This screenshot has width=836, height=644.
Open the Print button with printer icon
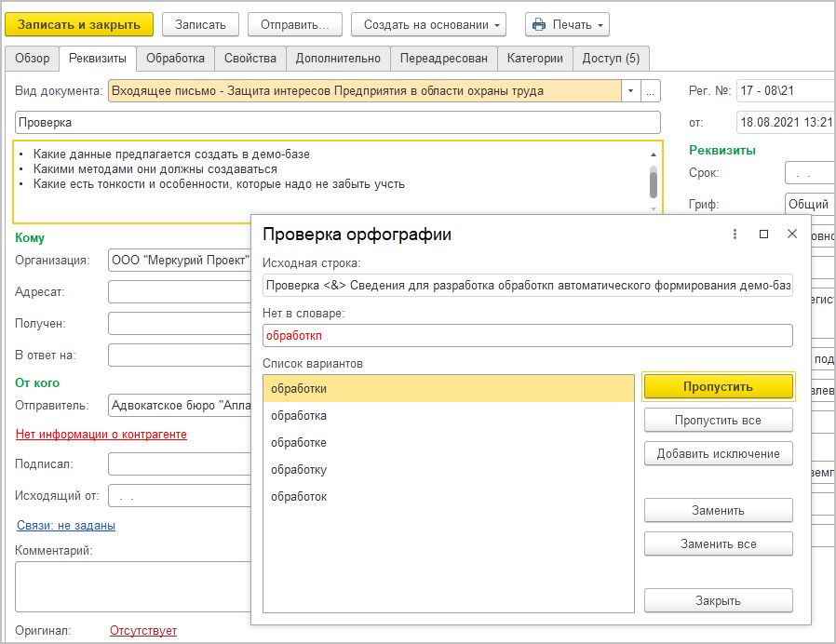click(567, 24)
